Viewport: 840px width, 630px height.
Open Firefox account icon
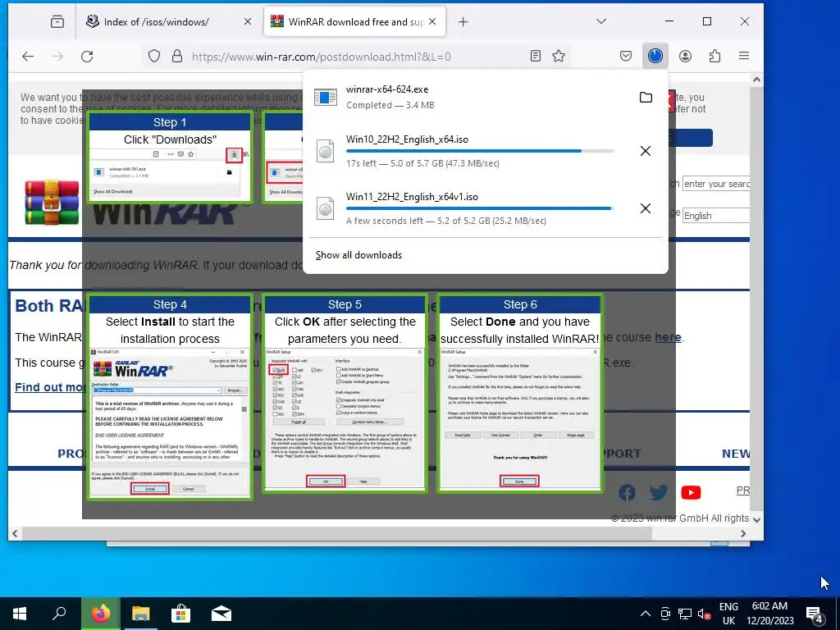pyautogui.click(x=685, y=56)
